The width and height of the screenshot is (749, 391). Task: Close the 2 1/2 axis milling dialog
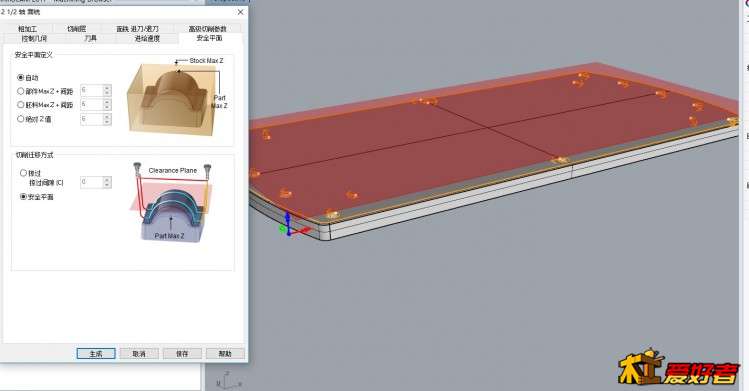(x=240, y=12)
